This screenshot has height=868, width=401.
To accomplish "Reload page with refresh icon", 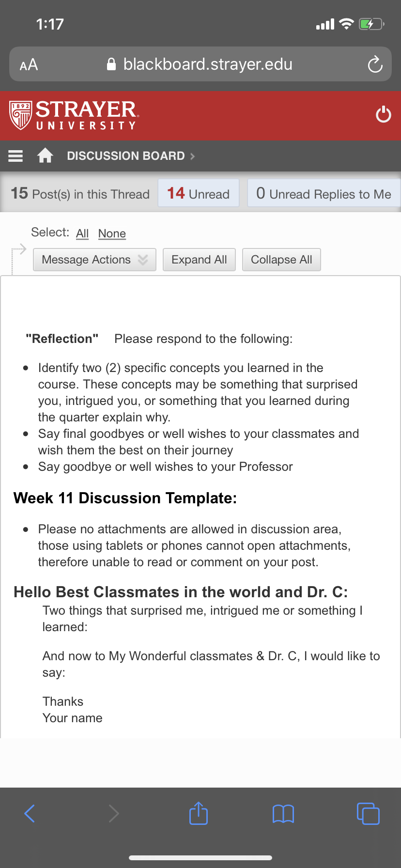I will click(375, 64).
